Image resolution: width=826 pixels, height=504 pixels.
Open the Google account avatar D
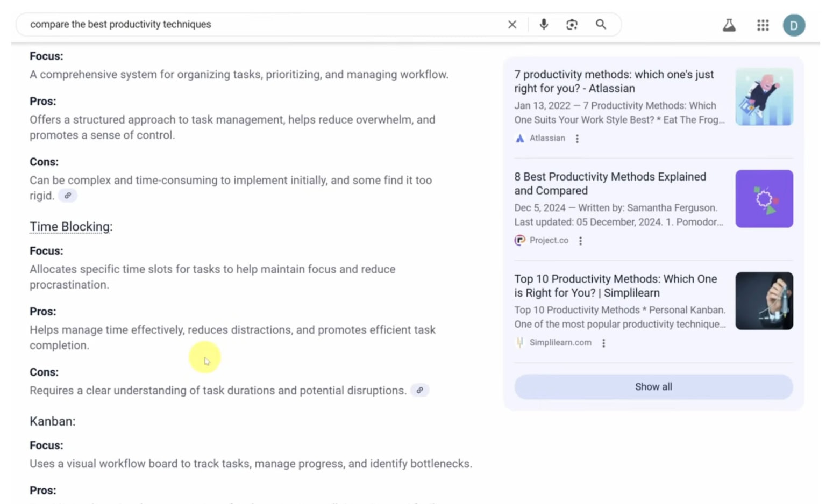[x=793, y=25]
